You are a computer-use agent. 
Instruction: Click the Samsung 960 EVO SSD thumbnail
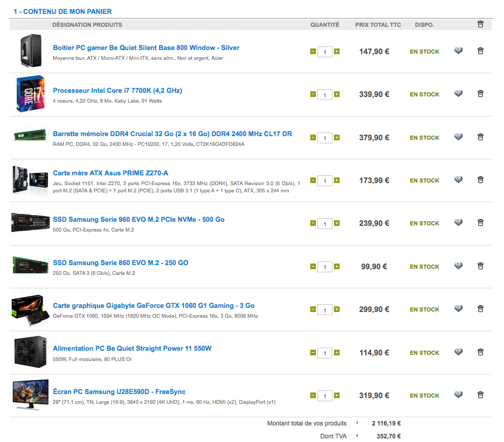(30, 222)
